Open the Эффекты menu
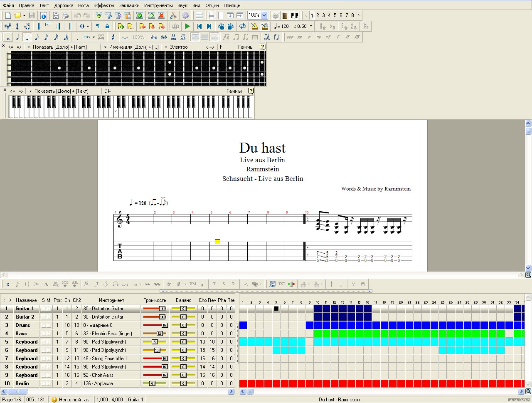Screen dimensions: 532x403 (103, 5)
